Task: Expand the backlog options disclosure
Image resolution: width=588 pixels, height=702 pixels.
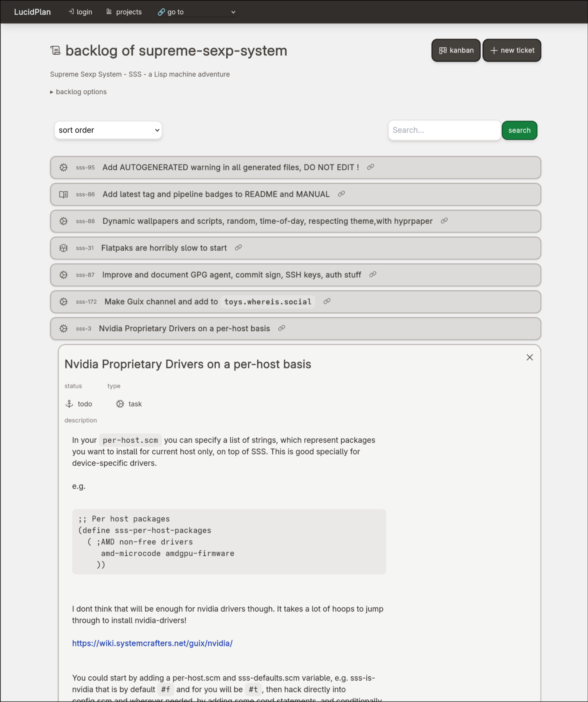Action: click(x=78, y=92)
